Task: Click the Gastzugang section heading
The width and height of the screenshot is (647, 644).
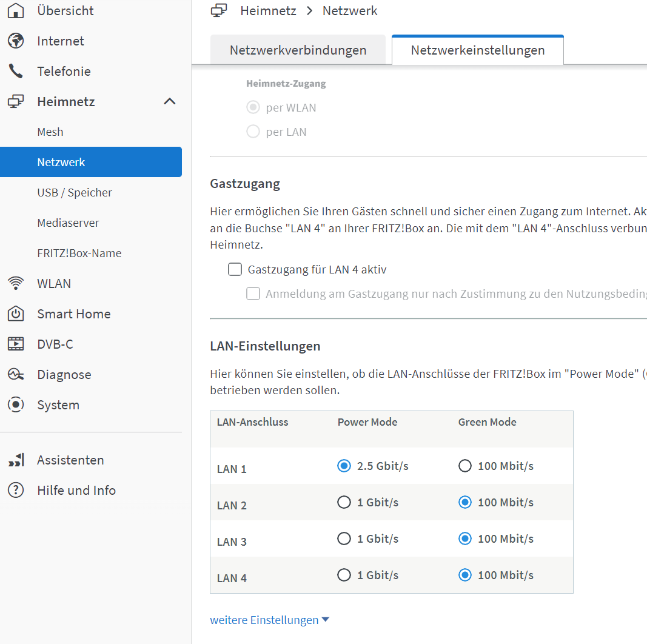Action: pyautogui.click(x=245, y=184)
